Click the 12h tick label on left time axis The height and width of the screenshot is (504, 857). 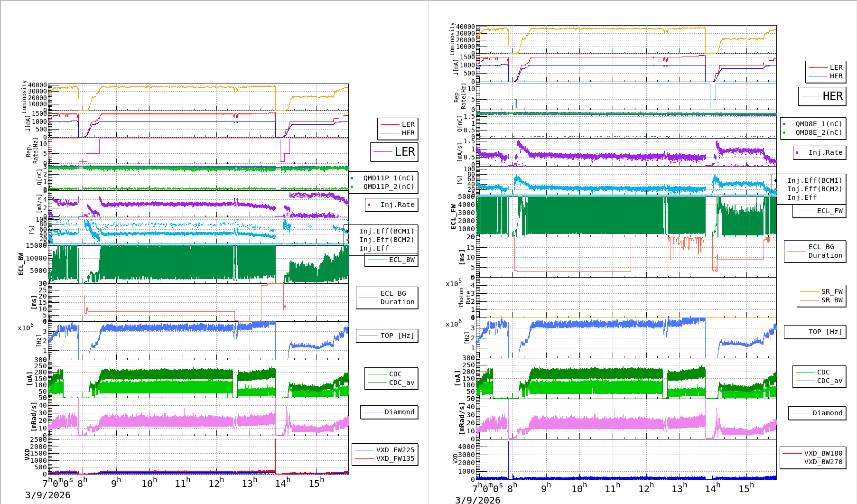[216, 483]
